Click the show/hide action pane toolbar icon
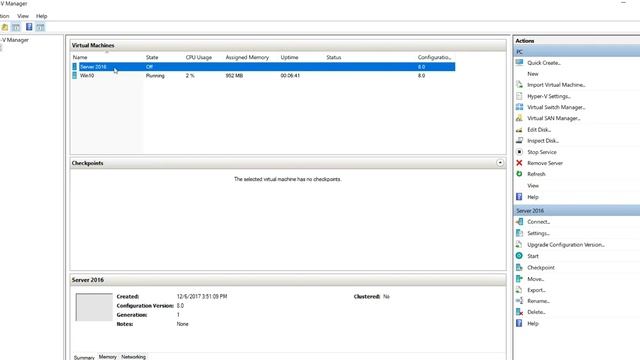The image size is (640, 360). pos(40,27)
